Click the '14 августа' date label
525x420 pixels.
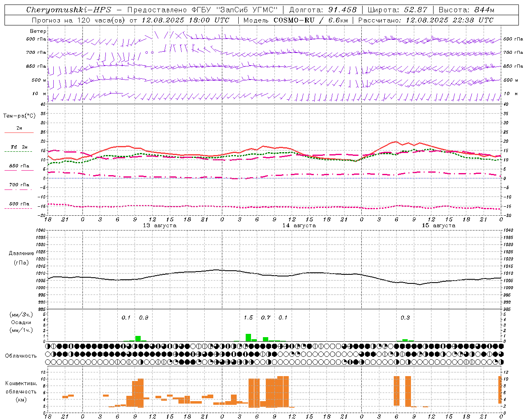point(299,226)
